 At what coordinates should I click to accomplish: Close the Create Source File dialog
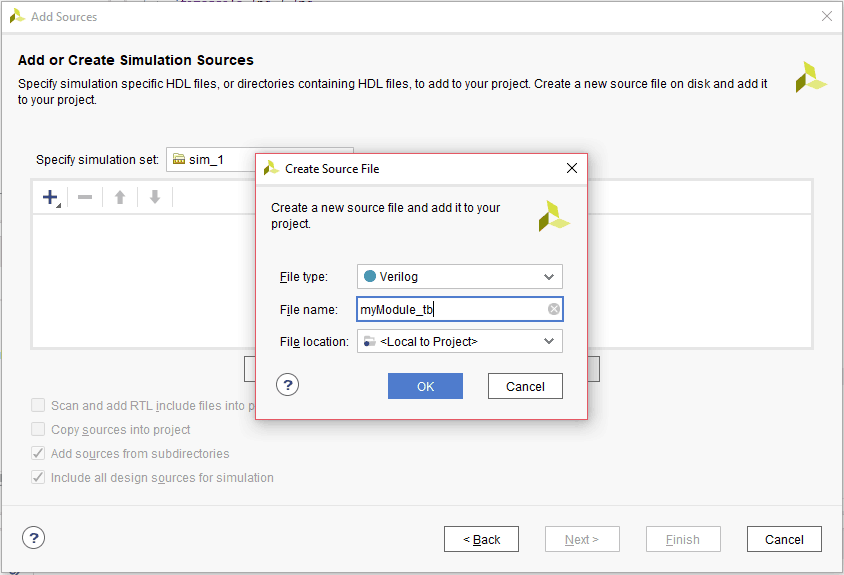pos(572,168)
